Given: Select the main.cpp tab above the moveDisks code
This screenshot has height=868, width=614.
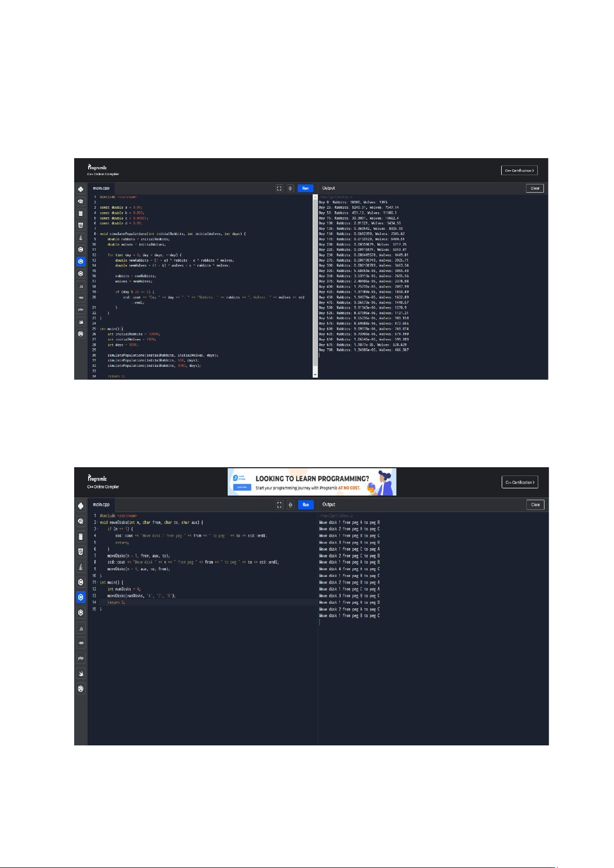Looking at the screenshot, I should coord(101,505).
